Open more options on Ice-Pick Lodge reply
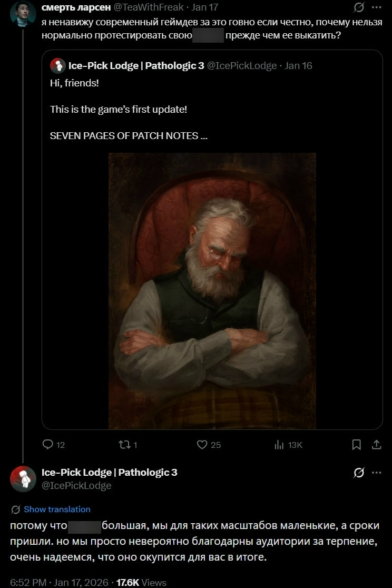This screenshot has width=392, height=588. coord(376,473)
